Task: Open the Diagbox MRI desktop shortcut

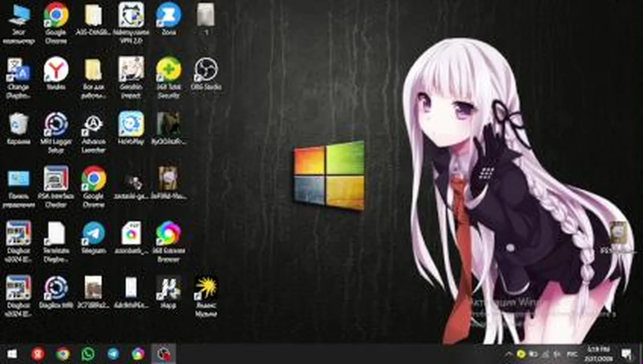Action: [x=56, y=292]
